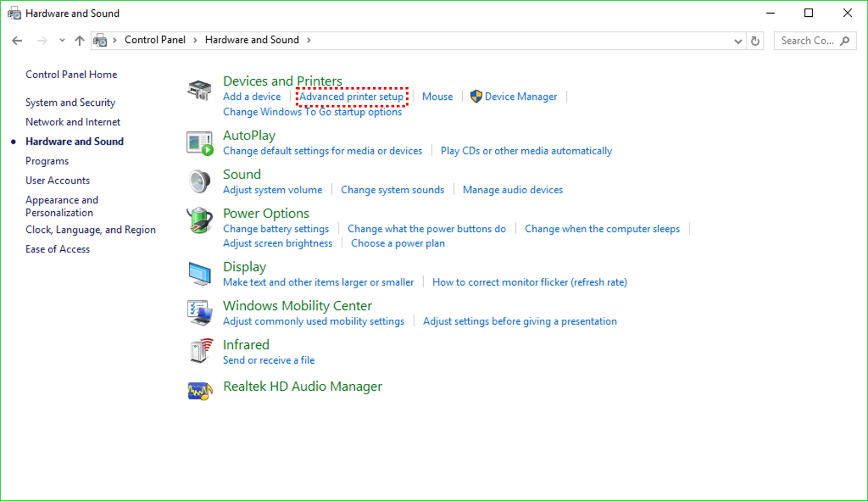
Task: Click the address bar location icon
Action: (100, 40)
